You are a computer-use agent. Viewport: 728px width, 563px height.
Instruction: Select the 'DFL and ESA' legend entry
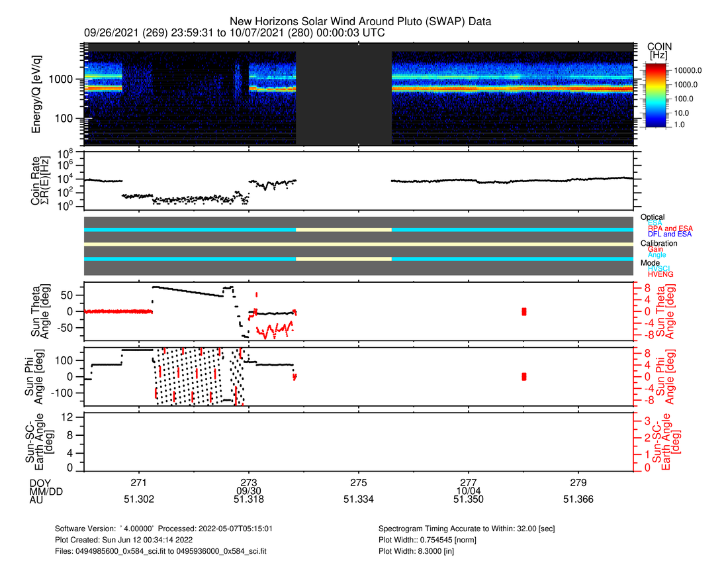pos(670,234)
